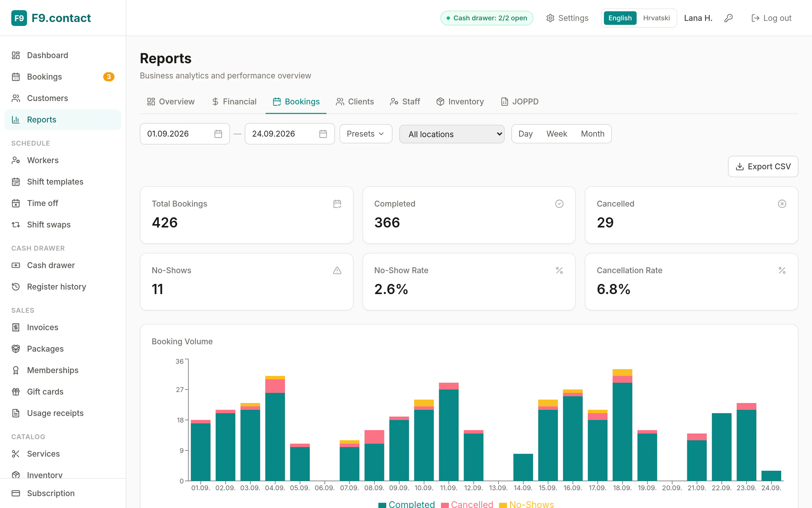Click the Cash drawer 2/2 open status

coord(487,18)
